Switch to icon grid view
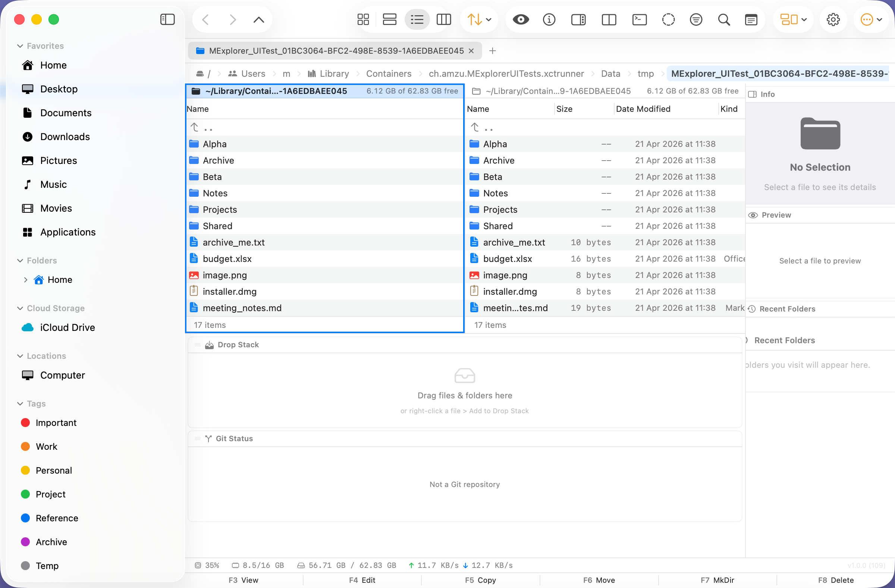 pos(363,19)
